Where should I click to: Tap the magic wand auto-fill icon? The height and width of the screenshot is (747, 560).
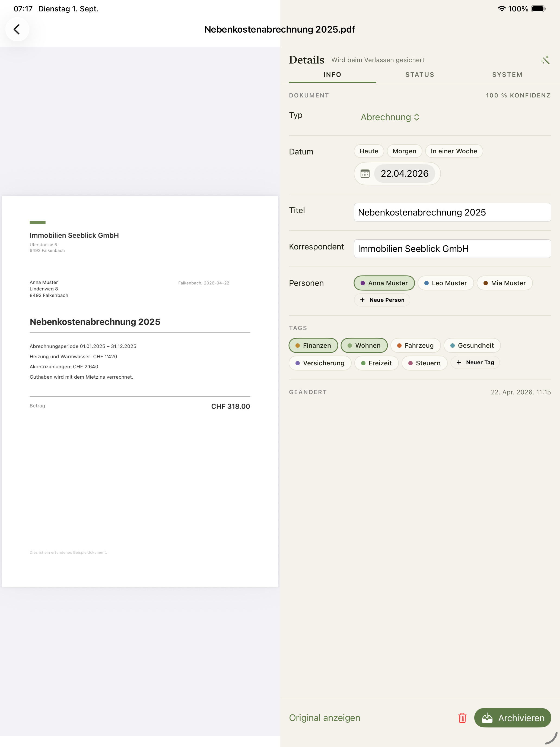point(545,60)
